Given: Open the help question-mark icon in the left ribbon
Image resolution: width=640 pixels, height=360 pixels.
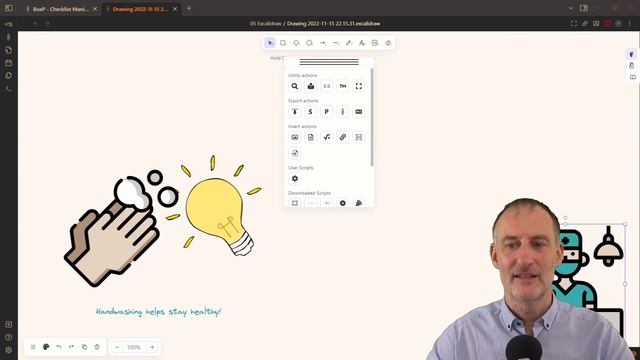Looking at the screenshot, I should (x=9, y=337).
